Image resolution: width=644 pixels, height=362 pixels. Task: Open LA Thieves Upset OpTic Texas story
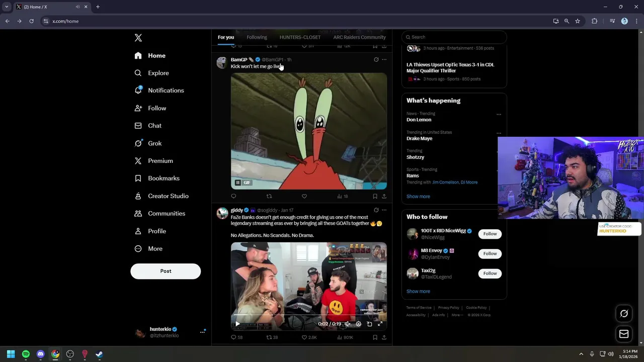pyautogui.click(x=450, y=68)
